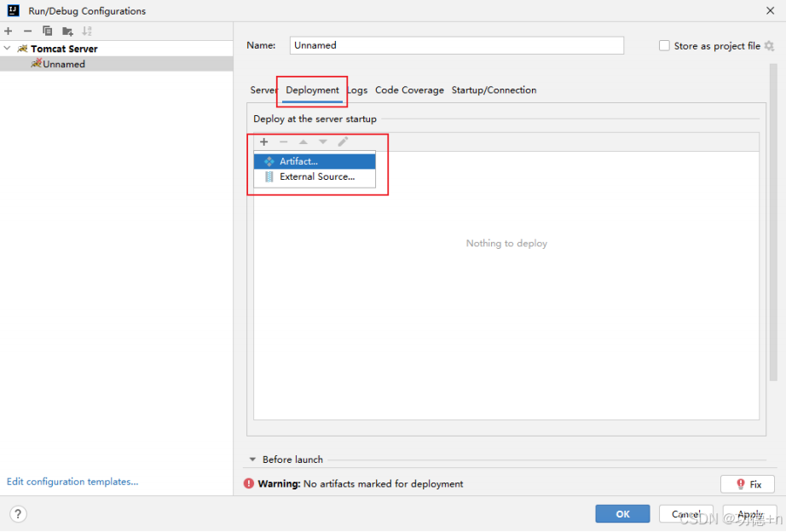Click the Apply button

(x=750, y=514)
